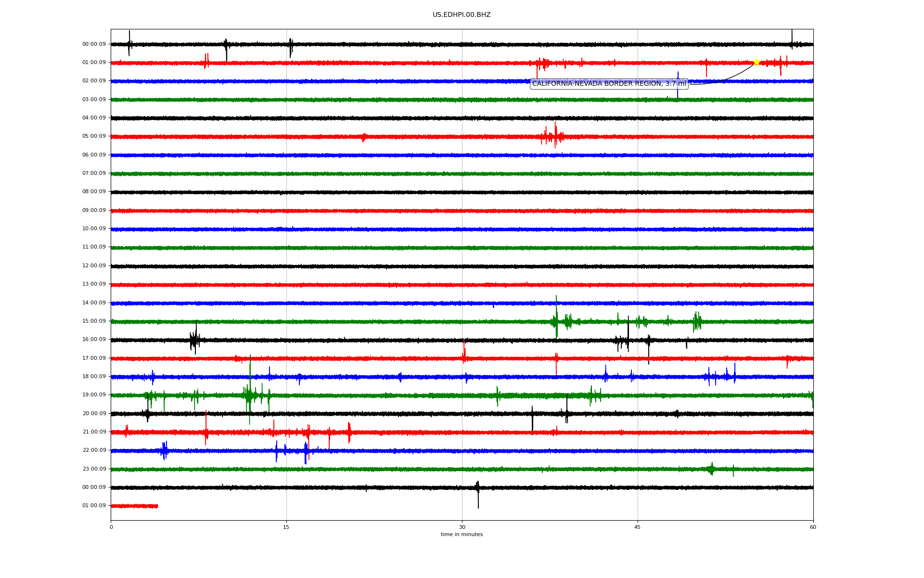The image size is (924, 578).
Task: Click the x-axis tick label 60
Action: click(813, 527)
